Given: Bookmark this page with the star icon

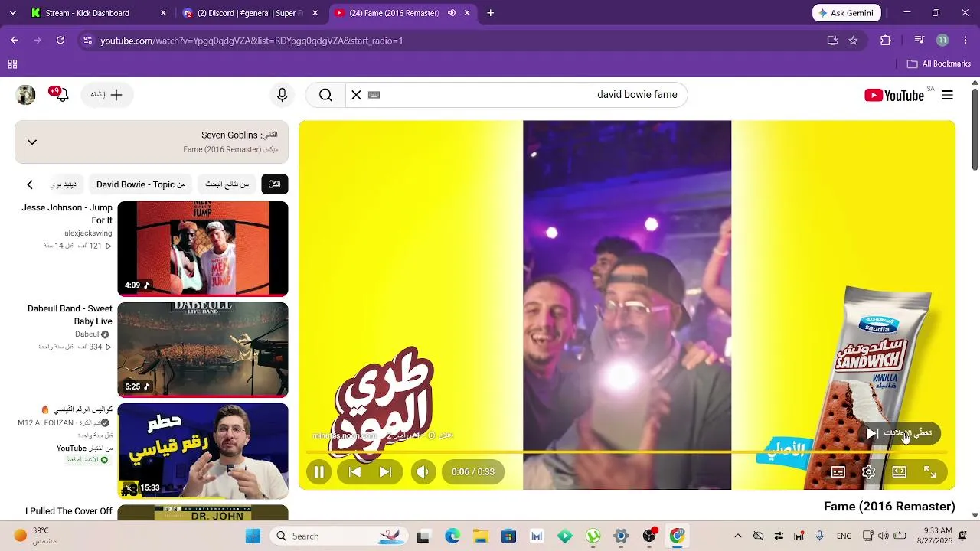Looking at the screenshot, I should click(x=853, y=41).
